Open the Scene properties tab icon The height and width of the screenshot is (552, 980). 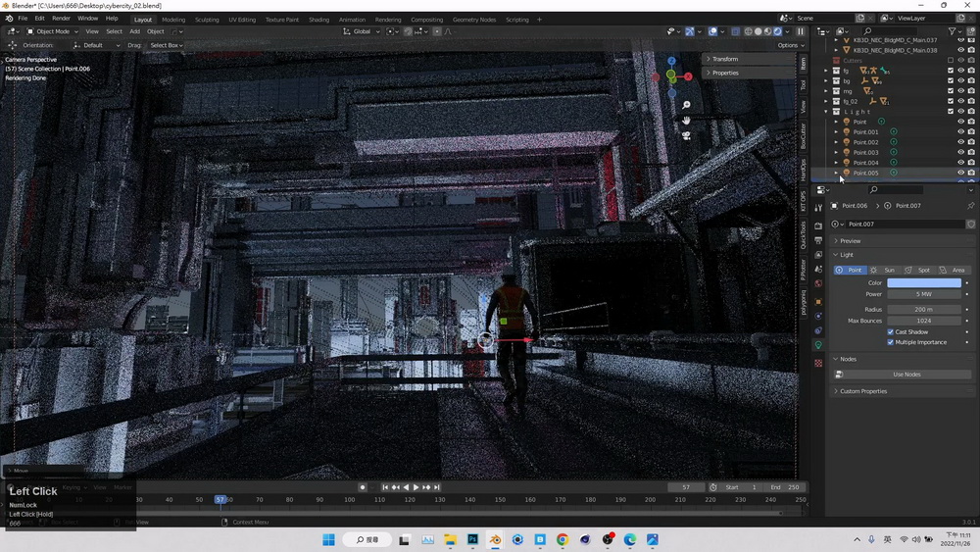818,269
